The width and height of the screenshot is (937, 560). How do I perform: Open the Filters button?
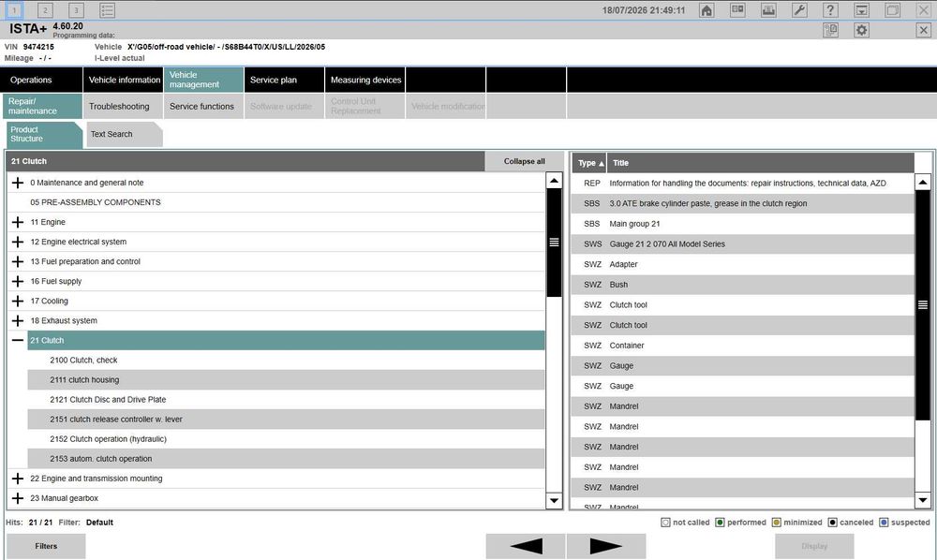click(46, 546)
